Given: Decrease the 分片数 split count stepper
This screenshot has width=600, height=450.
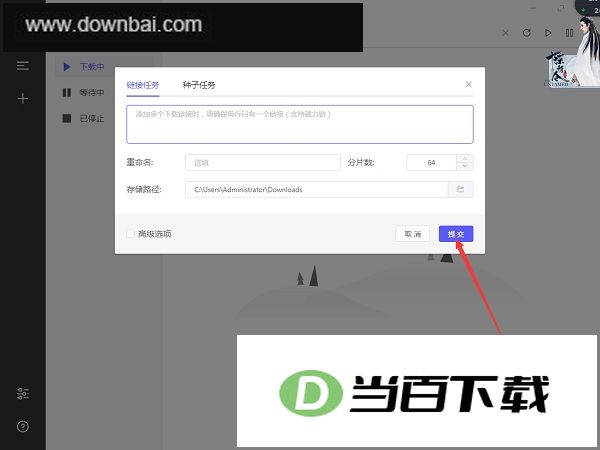Looking at the screenshot, I should coord(465,166).
